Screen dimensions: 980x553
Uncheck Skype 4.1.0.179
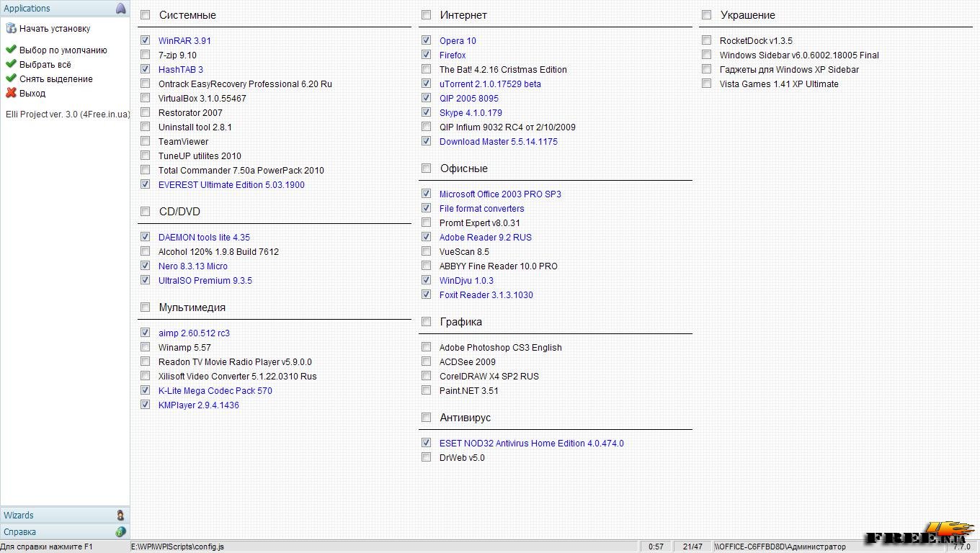pos(427,112)
